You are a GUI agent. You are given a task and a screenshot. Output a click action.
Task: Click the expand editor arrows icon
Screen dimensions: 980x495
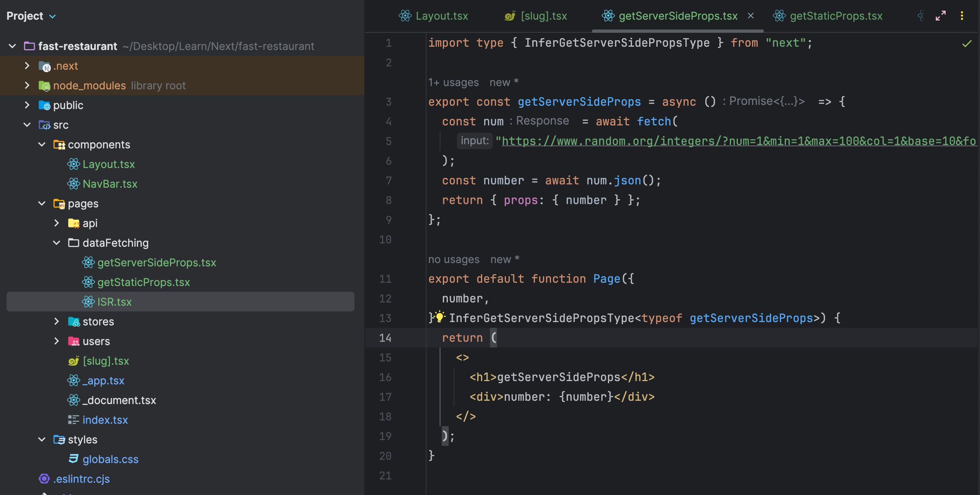[941, 16]
